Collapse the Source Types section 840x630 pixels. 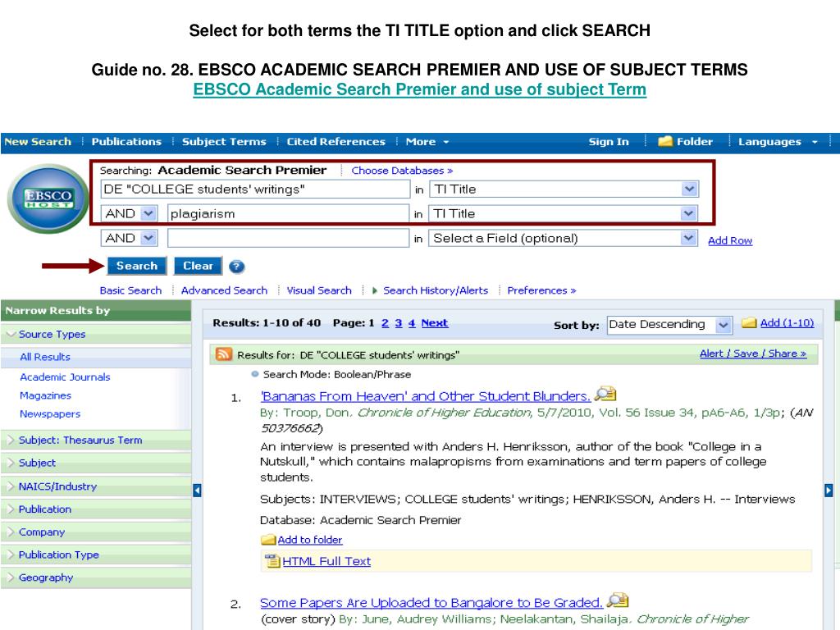click(x=11, y=335)
